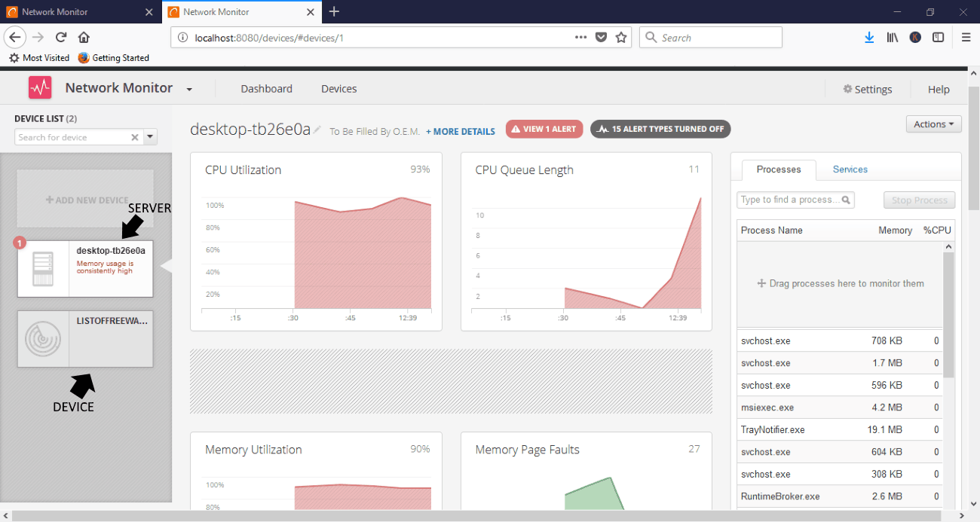Click the process search magnifier icon
The image size is (980, 522).
(x=847, y=200)
